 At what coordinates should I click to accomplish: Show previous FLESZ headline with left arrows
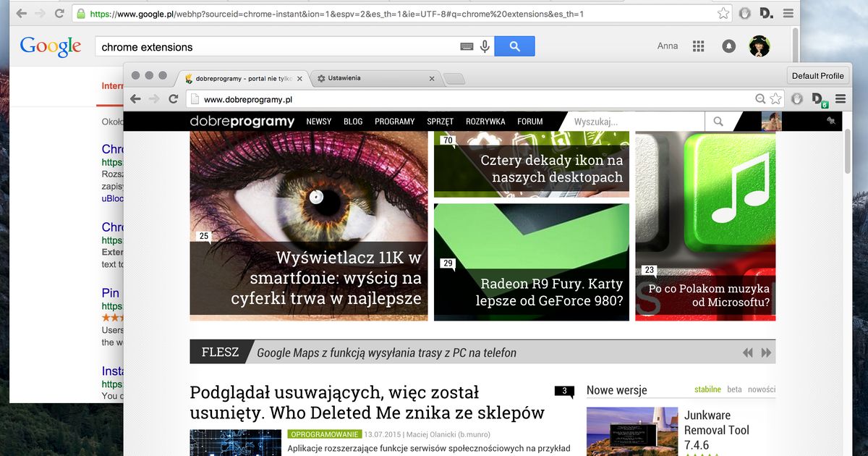[748, 353]
